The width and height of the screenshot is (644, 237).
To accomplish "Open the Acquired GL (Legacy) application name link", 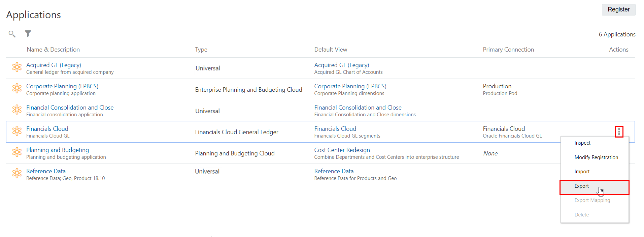I will pyautogui.click(x=54, y=65).
